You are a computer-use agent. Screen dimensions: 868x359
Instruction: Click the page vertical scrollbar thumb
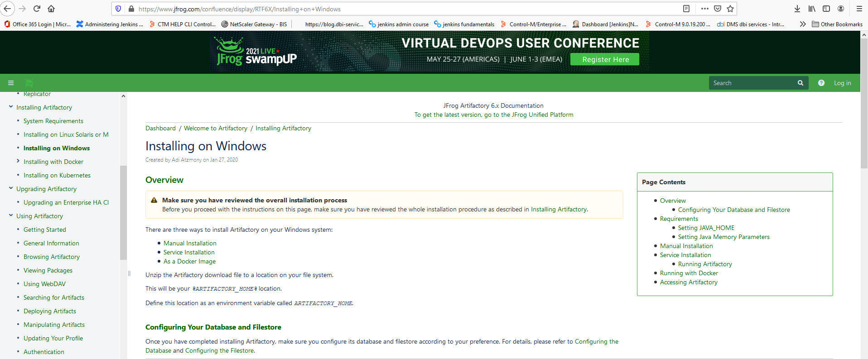click(864, 104)
